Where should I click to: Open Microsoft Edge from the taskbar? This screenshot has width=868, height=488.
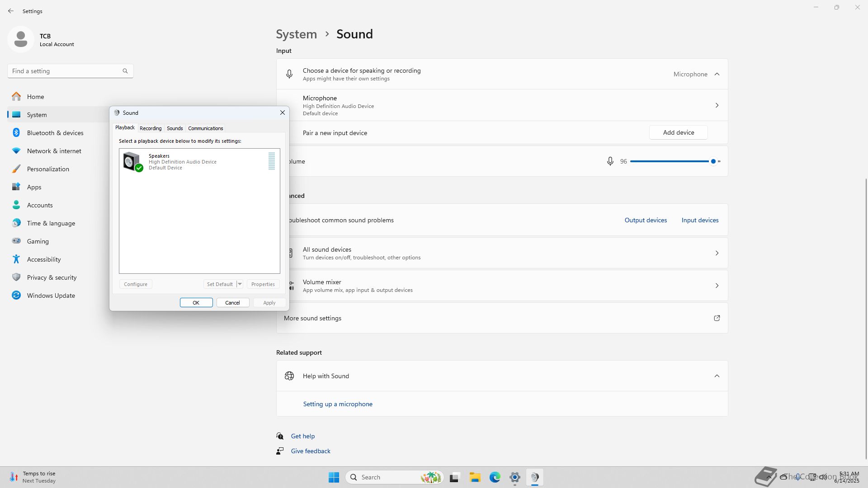495,477
